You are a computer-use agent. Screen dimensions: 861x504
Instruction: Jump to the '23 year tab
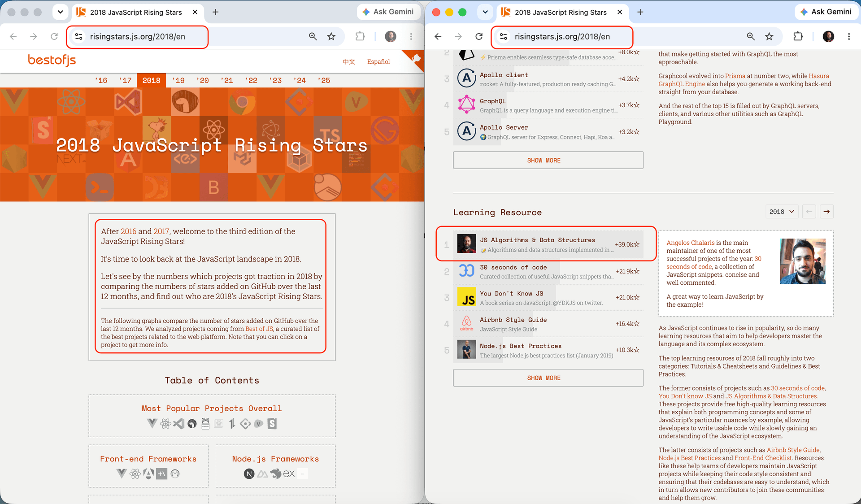pyautogui.click(x=275, y=81)
